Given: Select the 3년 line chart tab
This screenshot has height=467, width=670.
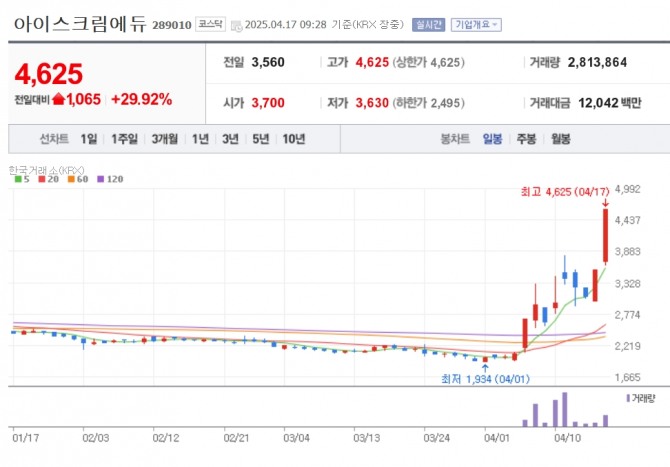Looking at the screenshot, I should pyautogui.click(x=230, y=139).
